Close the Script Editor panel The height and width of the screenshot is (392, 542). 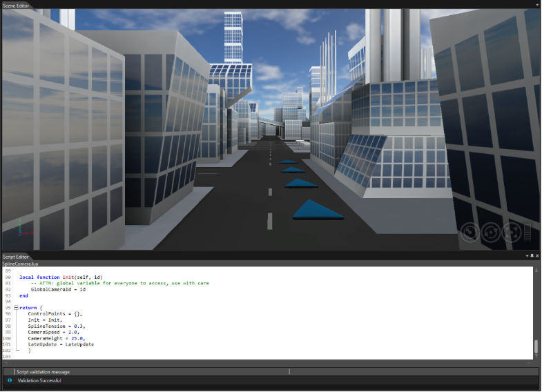[537, 256]
